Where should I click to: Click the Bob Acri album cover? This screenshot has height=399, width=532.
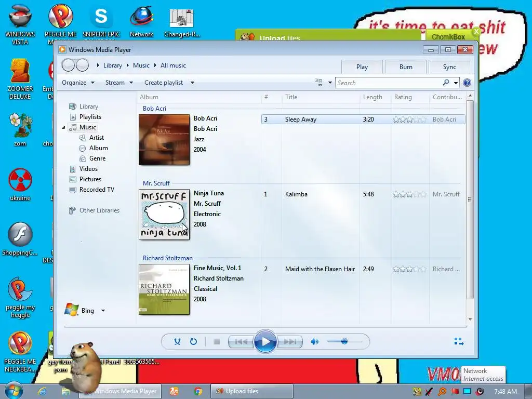[x=164, y=140]
